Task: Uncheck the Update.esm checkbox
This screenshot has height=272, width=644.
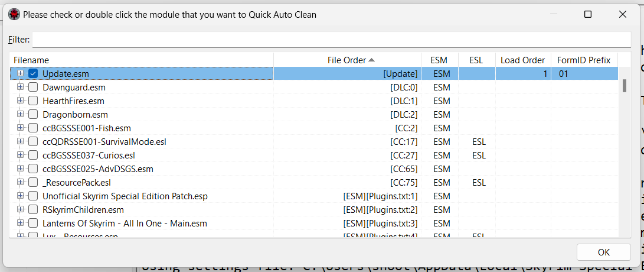Action: (x=33, y=74)
